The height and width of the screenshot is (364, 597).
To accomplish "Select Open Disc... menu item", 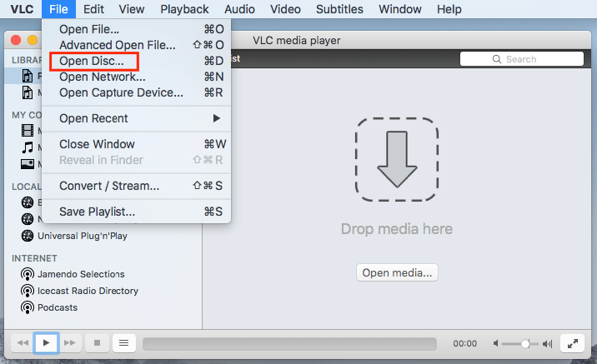I will click(x=92, y=61).
